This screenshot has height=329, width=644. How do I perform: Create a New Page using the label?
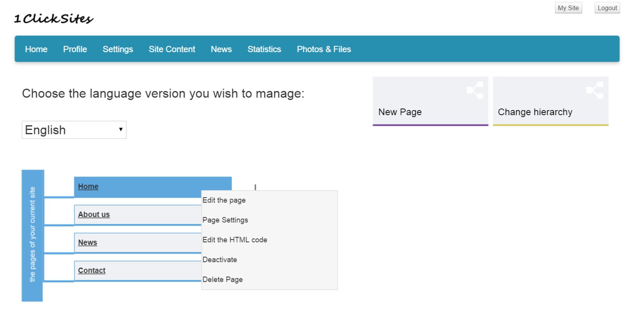point(400,112)
